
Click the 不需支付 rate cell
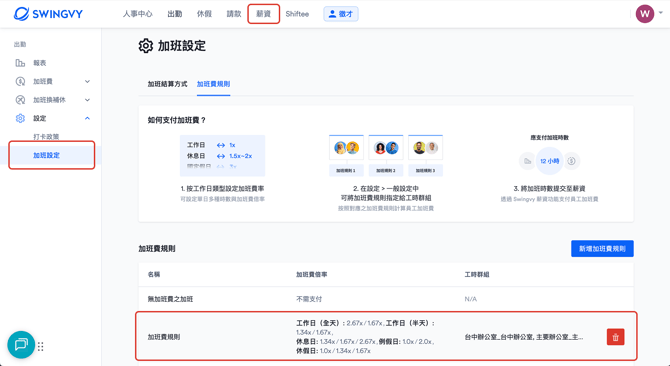tap(309, 299)
